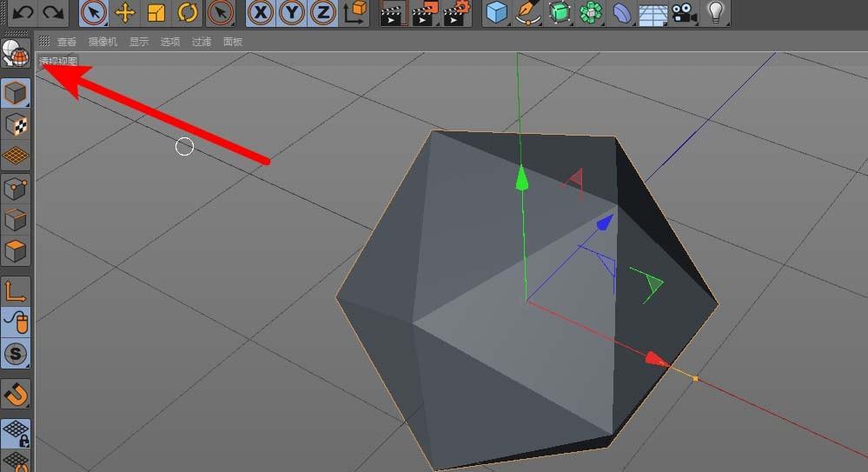This screenshot has width=868, height=472.
Task: Open the Render Settings clapperboard with gear
Action: (457, 12)
